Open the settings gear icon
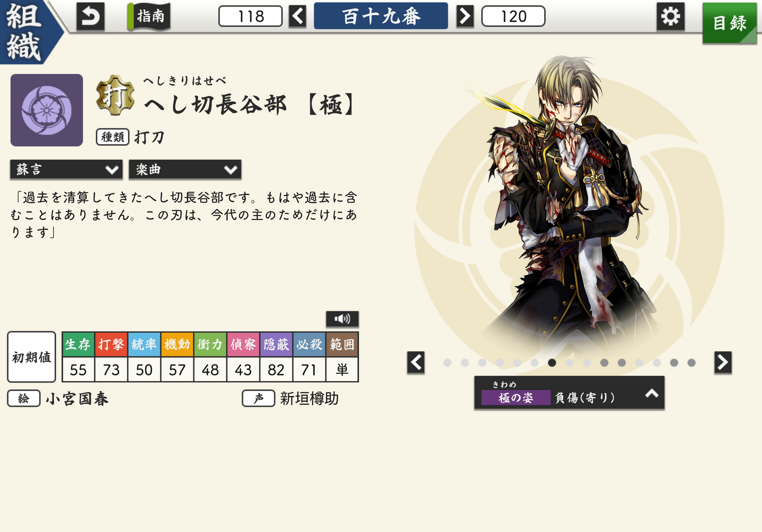 point(670,16)
